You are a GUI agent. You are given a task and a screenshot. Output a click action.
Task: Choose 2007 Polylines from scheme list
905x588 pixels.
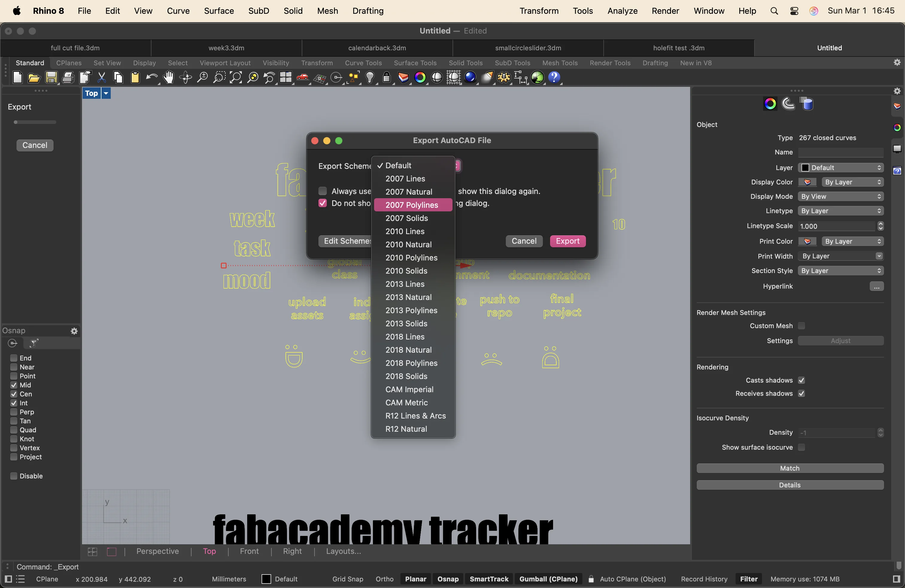click(x=411, y=205)
